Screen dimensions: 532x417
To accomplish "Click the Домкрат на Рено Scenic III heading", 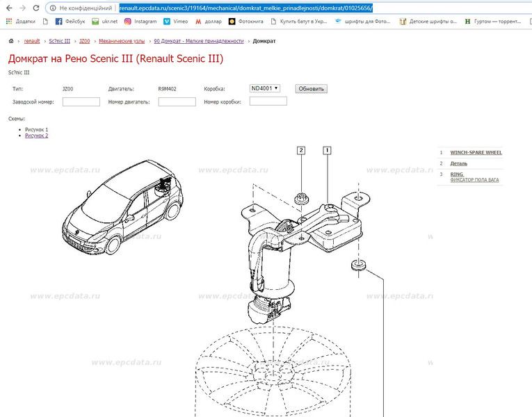I will (115, 58).
